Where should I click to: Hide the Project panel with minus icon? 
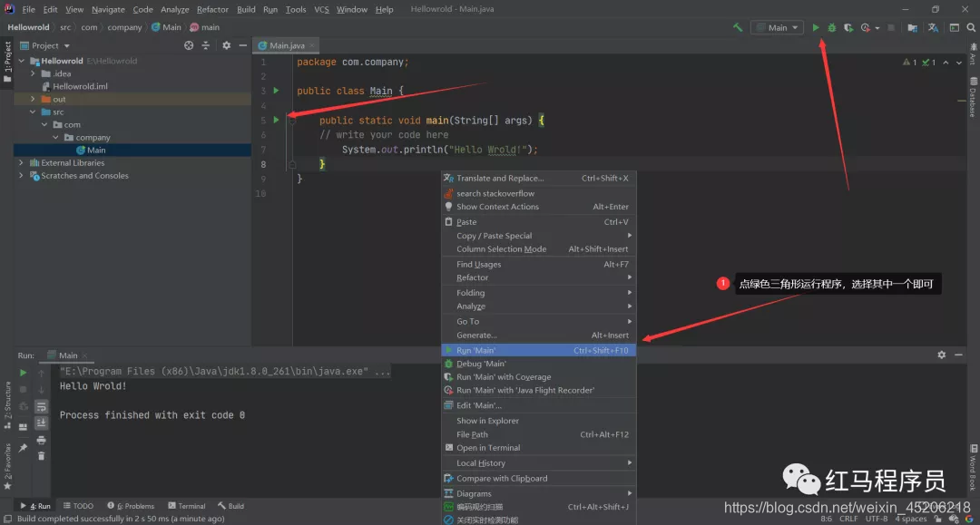coord(242,45)
